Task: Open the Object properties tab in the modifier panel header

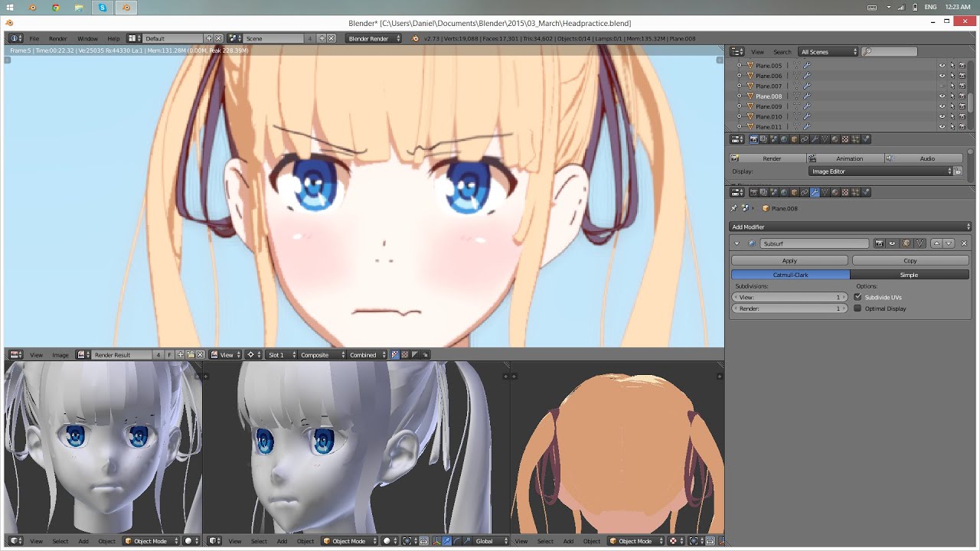Action: pos(794,192)
